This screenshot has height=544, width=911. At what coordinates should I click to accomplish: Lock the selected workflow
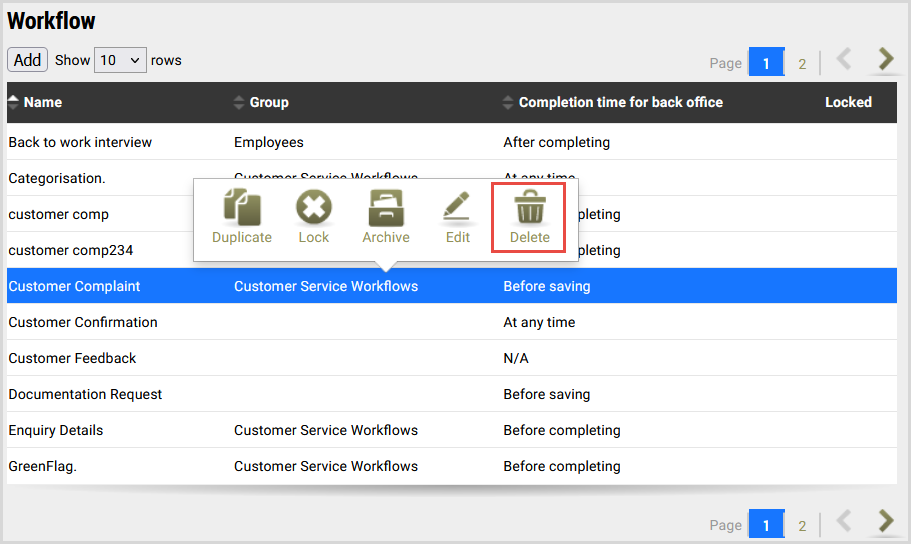(313, 217)
